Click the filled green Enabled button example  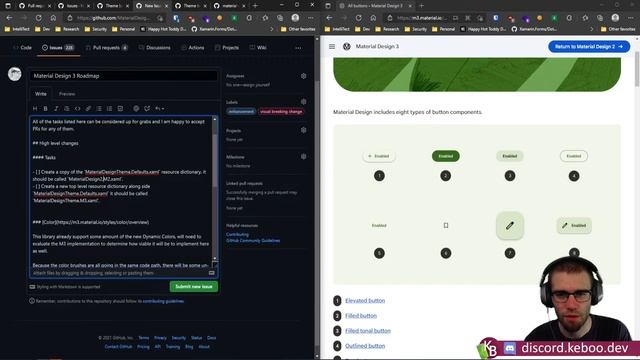tap(446, 156)
